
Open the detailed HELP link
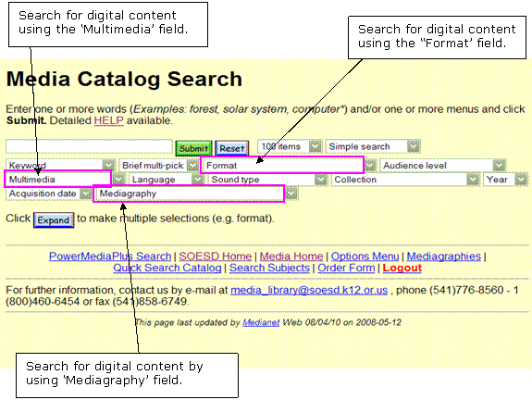[x=108, y=120]
